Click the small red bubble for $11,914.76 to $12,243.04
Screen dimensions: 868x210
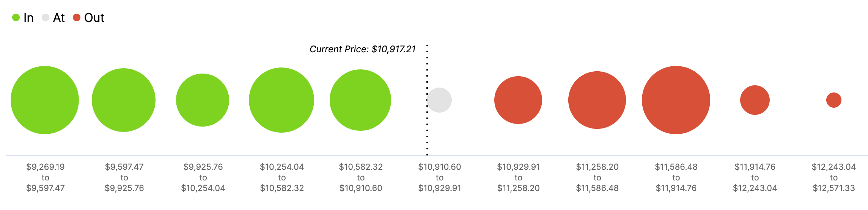[x=755, y=100]
